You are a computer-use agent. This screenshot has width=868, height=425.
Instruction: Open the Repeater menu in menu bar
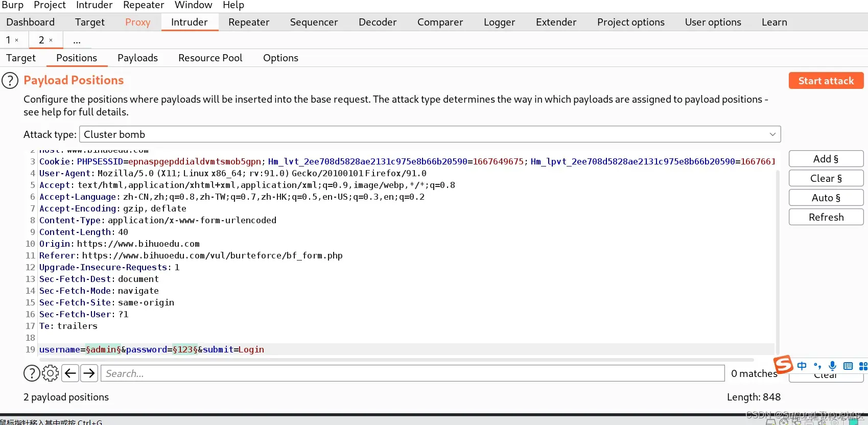(144, 5)
